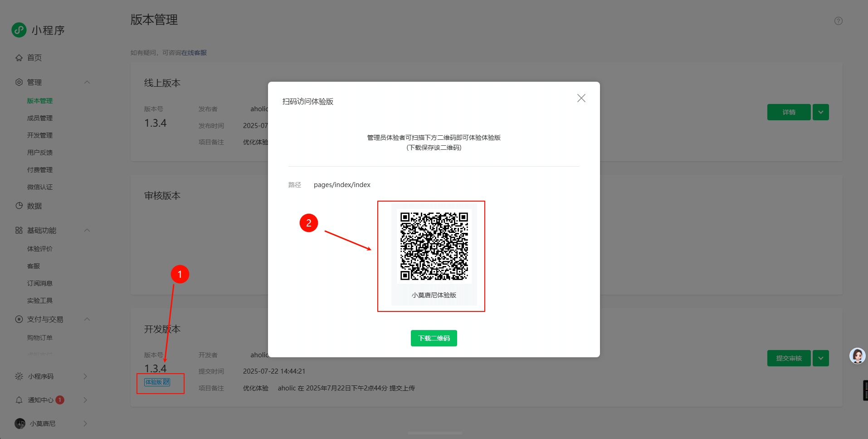The height and width of the screenshot is (439, 868).
Task: Open 客服 in sidebar
Action: coord(34,266)
